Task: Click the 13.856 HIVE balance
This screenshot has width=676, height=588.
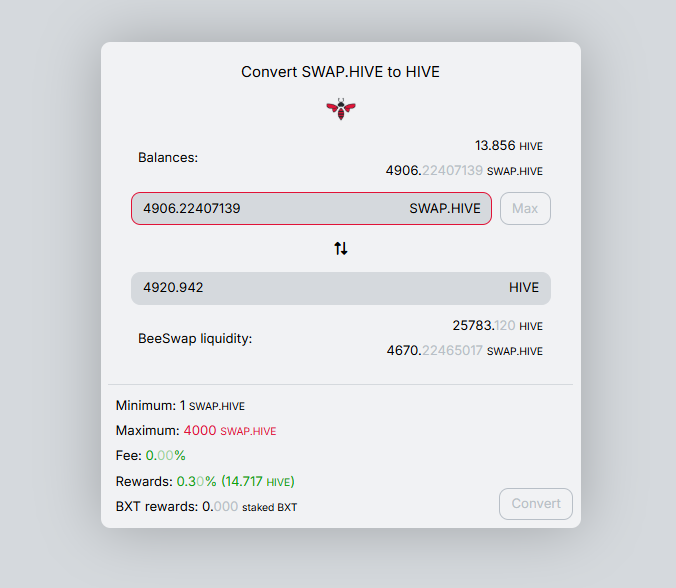Action: (509, 146)
